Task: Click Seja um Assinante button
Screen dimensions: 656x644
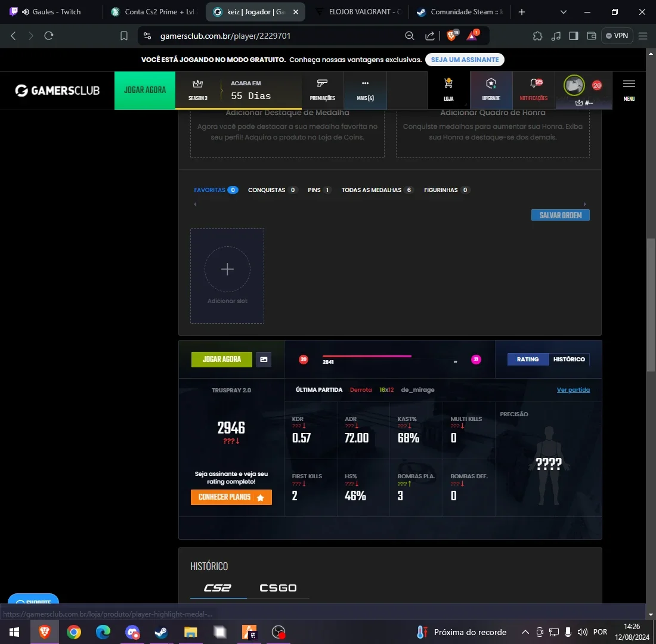Action: tap(465, 60)
